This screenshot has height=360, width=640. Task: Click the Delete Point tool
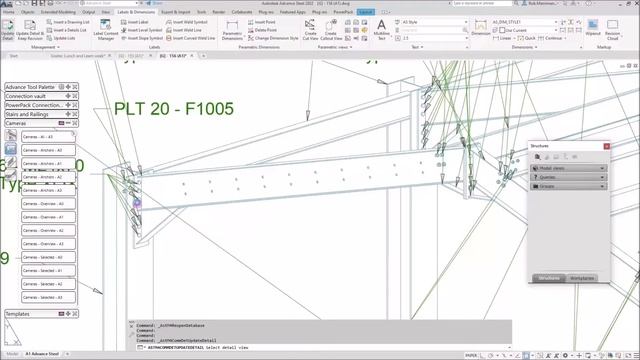[262, 30]
